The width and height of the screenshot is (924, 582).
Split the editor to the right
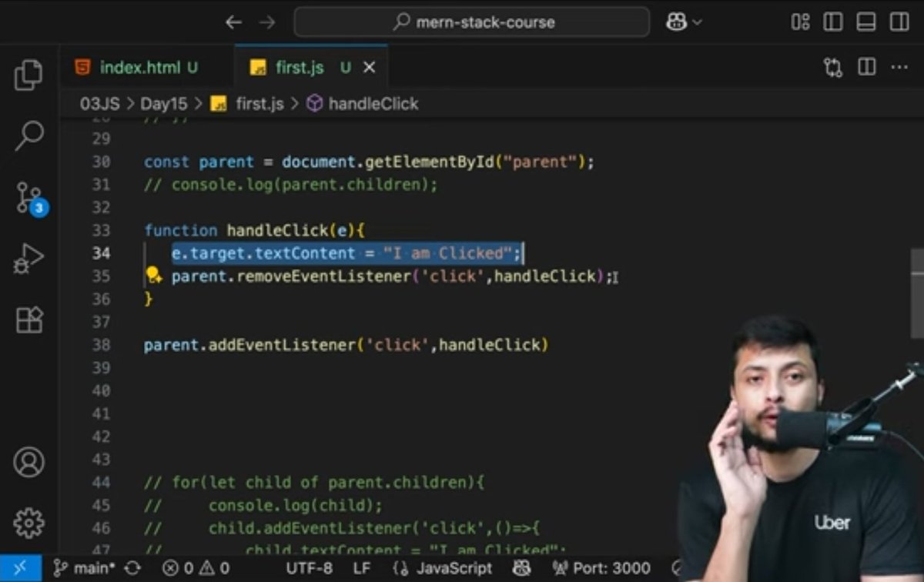pyautogui.click(x=867, y=67)
